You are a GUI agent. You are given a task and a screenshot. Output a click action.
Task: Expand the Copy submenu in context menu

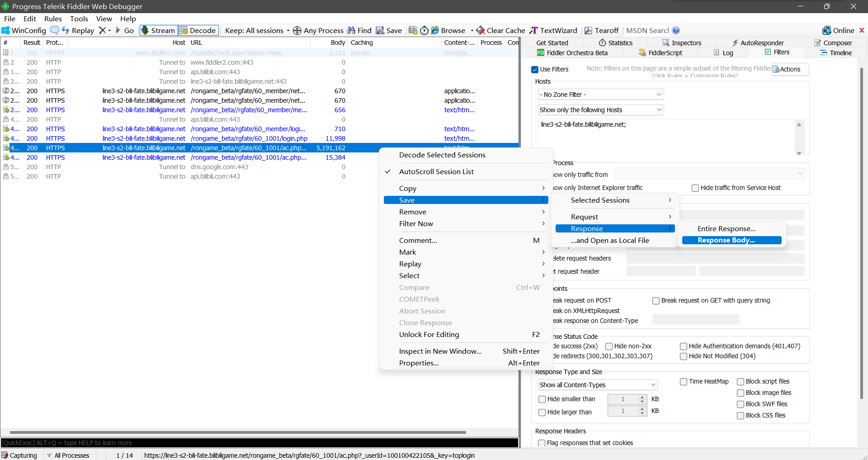(x=466, y=189)
